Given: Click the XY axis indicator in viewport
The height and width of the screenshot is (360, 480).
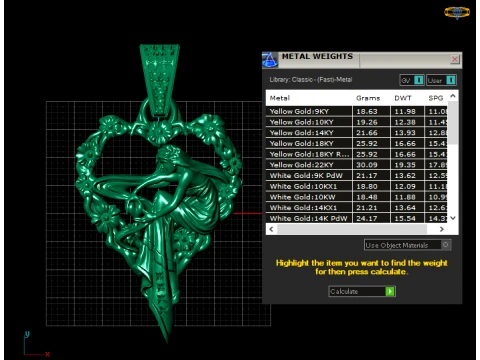Looking at the screenshot, I should coord(36,344).
